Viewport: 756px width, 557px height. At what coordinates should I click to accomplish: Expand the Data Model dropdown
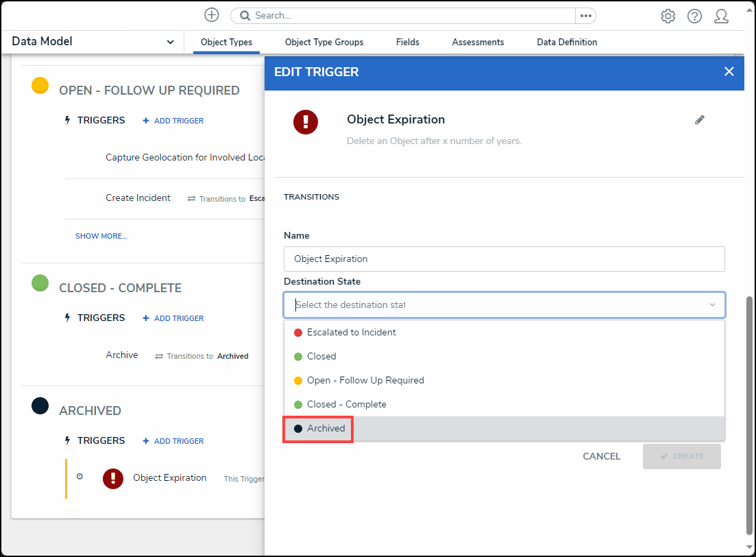click(170, 42)
